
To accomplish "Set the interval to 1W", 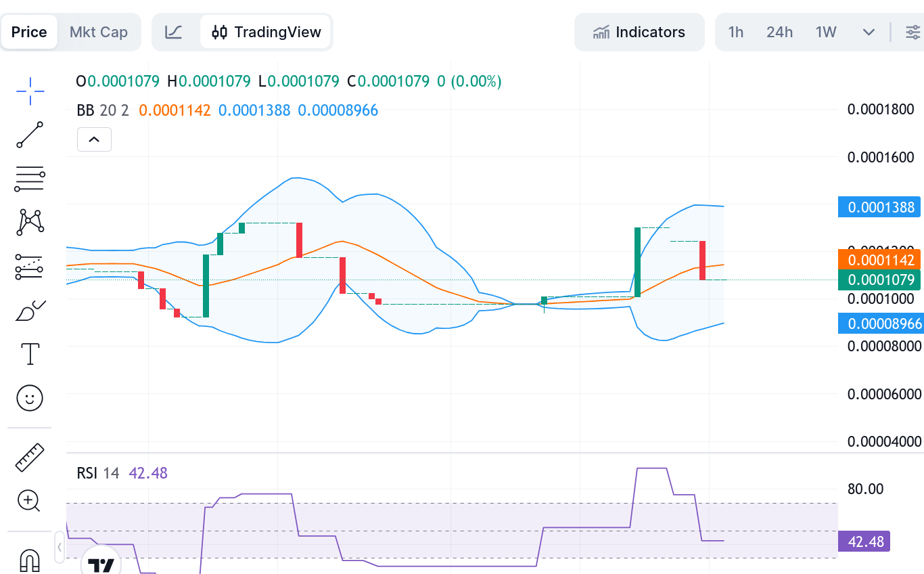I will click(x=826, y=32).
